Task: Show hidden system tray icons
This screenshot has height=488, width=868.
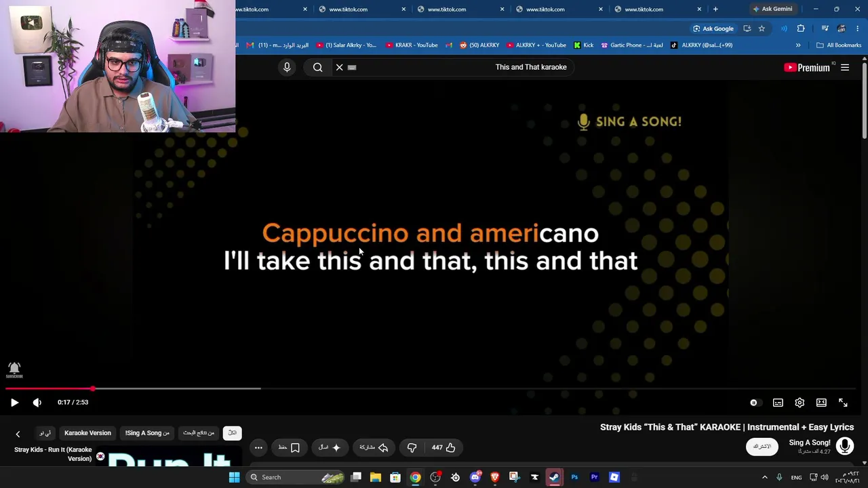Action: (765, 477)
